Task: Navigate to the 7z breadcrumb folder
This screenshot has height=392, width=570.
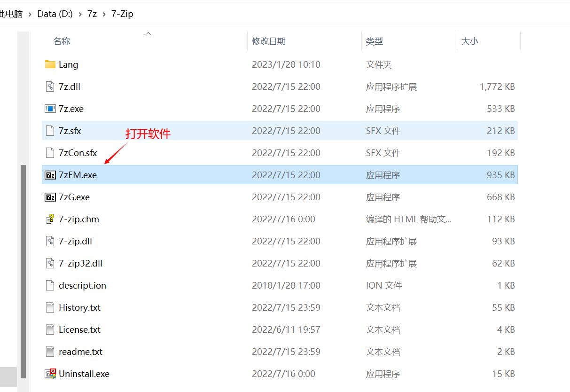Action: tap(92, 14)
